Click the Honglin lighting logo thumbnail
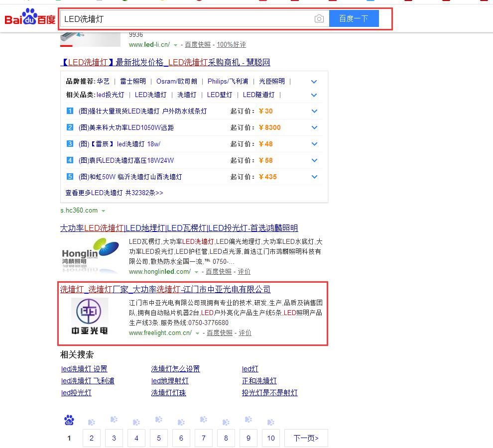Screen dimensions: 493x448 91,254
